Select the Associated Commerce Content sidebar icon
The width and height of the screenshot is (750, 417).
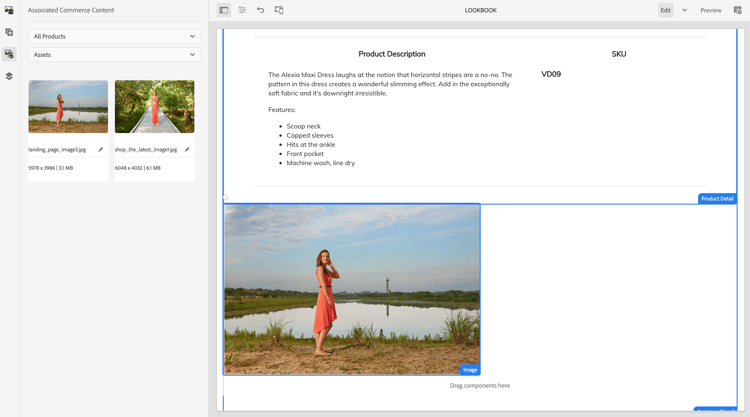(9, 54)
